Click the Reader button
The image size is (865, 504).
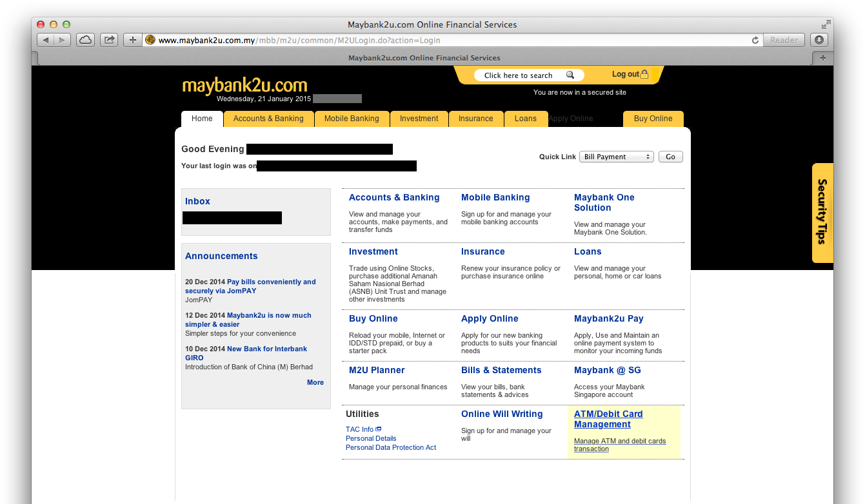point(784,40)
